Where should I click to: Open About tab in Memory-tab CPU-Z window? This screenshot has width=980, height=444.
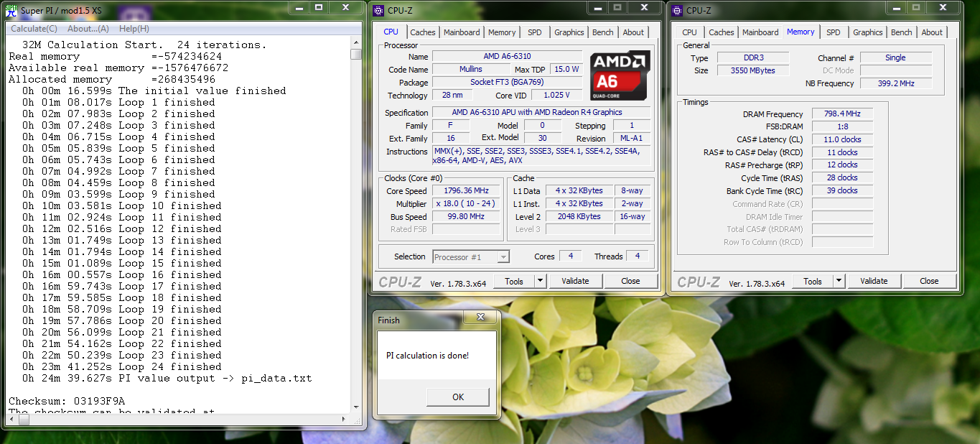(932, 32)
